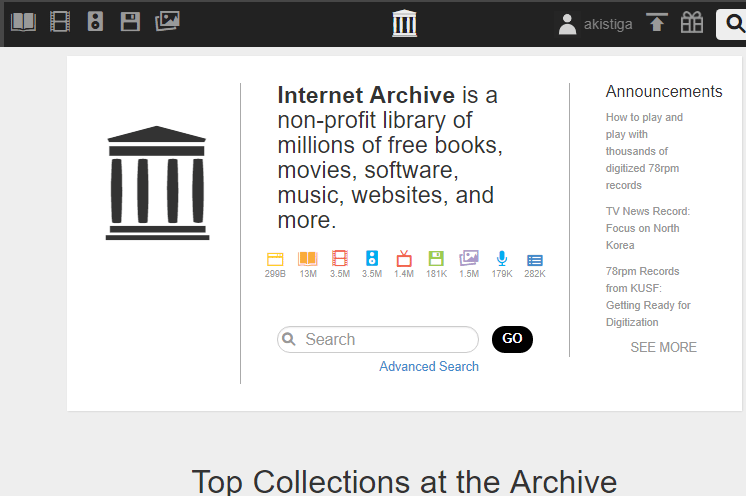
Task: Click the Top Collections at the Archive heading
Action: click(x=404, y=482)
